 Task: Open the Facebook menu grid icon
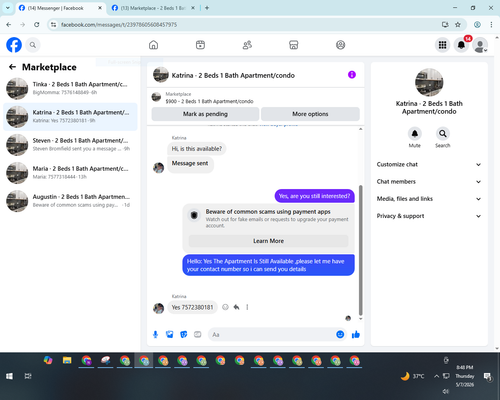point(442,45)
